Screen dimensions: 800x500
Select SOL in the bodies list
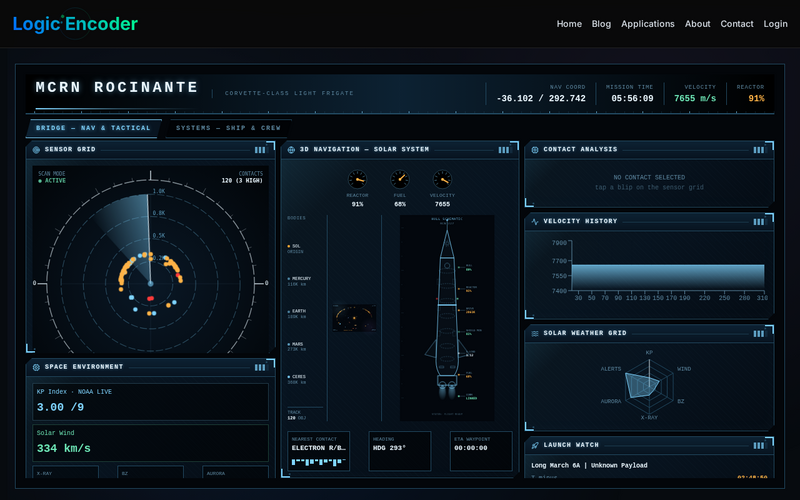point(294,248)
